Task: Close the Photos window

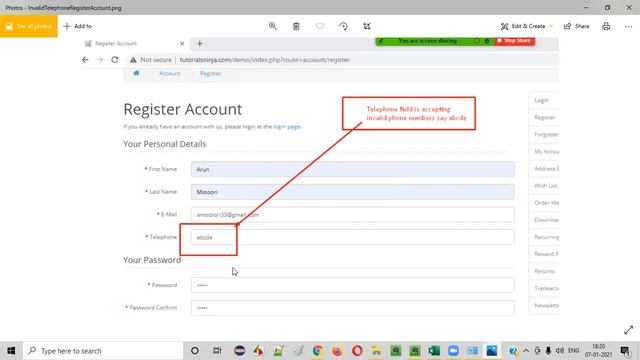Action: (629, 7)
